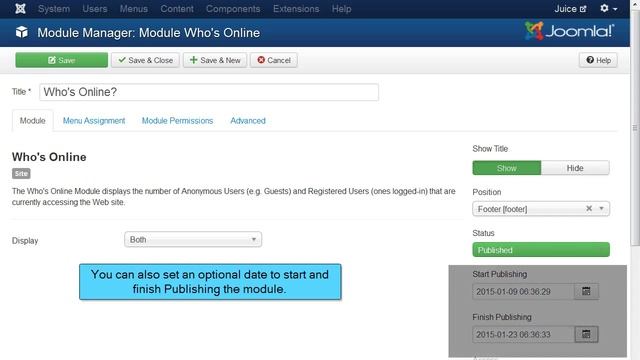The image size is (640, 360).
Task: Open the Status Published dropdown
Action: point(541,250)
